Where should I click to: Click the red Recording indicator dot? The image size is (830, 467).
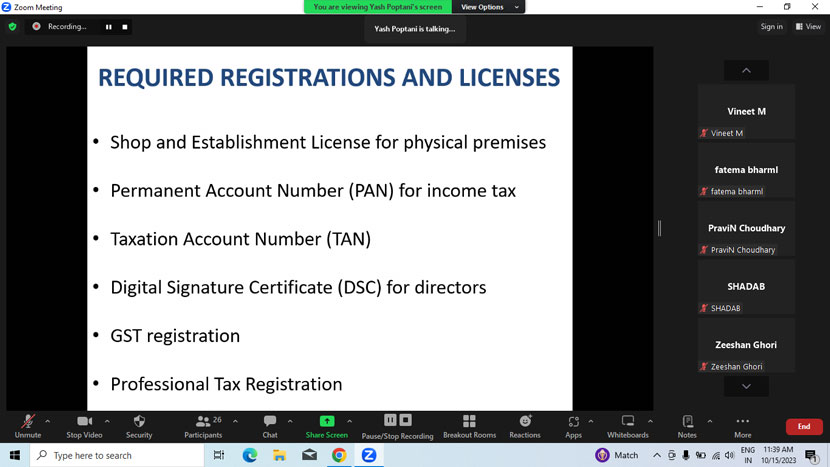point(36,26)
